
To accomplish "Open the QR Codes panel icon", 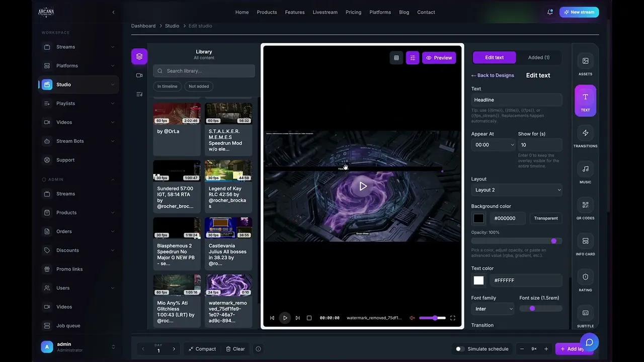I will click(585, 205).
